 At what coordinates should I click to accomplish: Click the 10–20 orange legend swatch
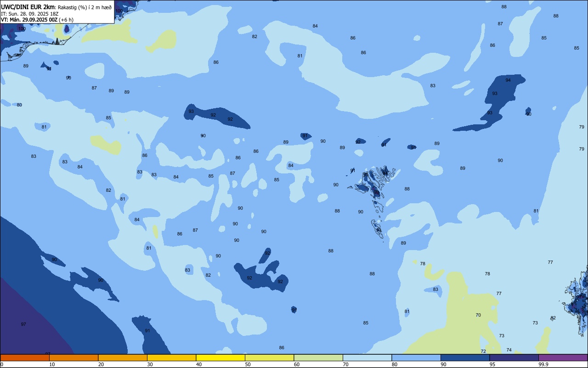pos(73,357)
